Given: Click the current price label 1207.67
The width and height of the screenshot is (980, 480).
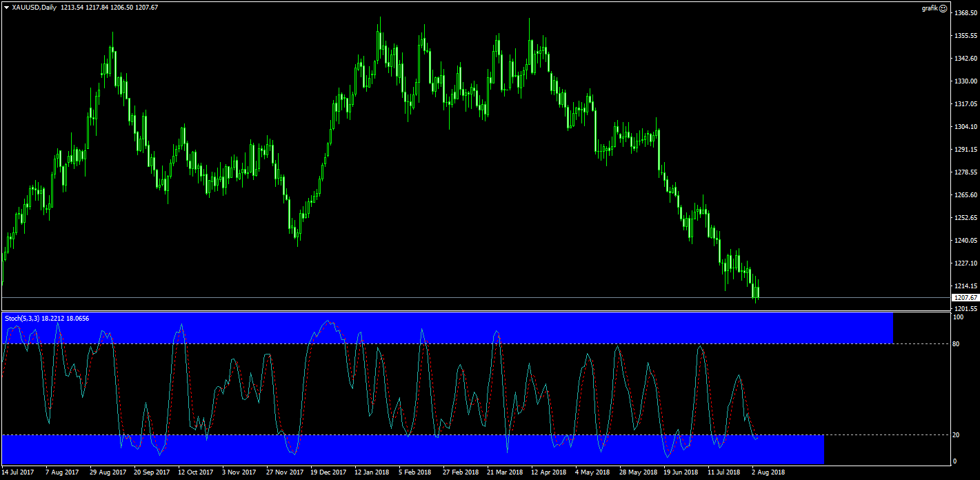Looking at the screenshot, I should (964, 297).
